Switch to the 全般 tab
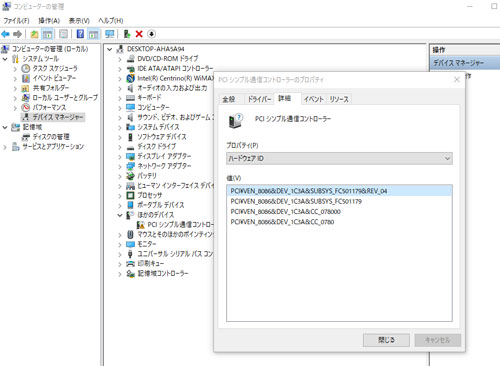 [x=229, y=99]
